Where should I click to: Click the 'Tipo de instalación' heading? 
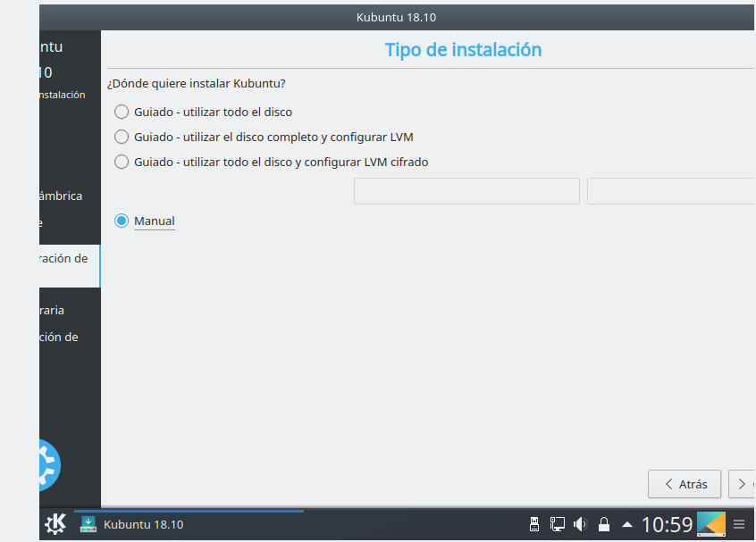(x=463, y=50)
